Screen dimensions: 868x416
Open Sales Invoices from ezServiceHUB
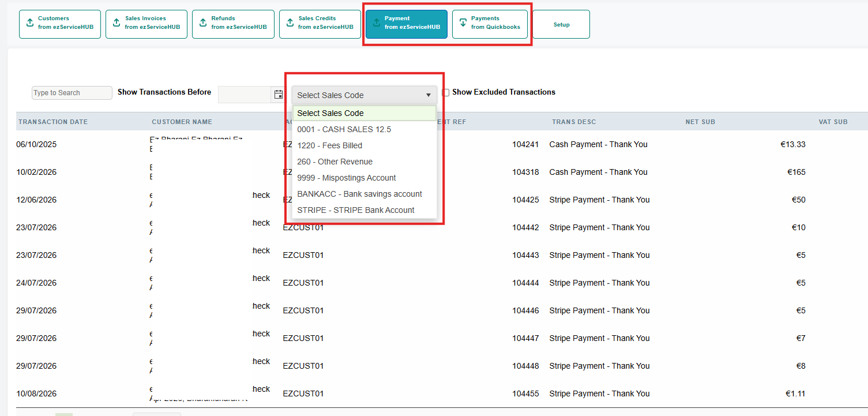pos(146,24)
